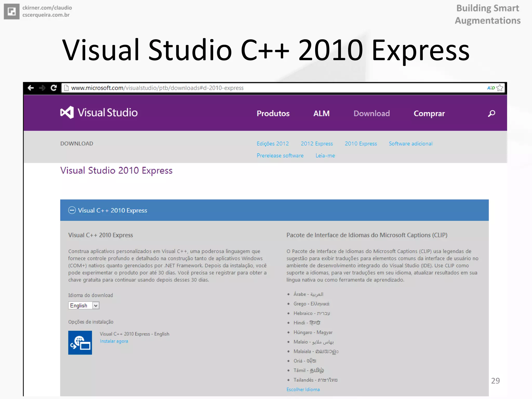Open Produtos menu

pyautogui.click(x=273, y=114)
